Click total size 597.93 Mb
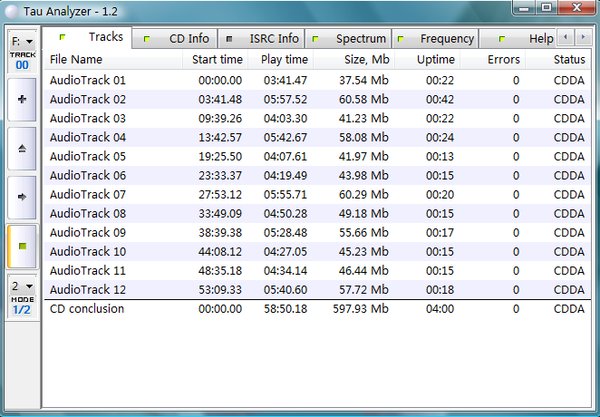The image size is (600, 417). (360, 309)
